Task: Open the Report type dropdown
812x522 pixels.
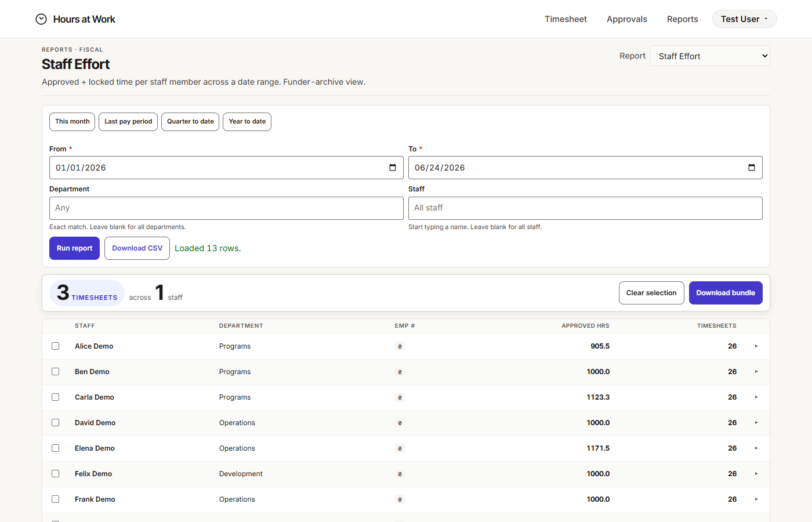Action: (710, 56)
